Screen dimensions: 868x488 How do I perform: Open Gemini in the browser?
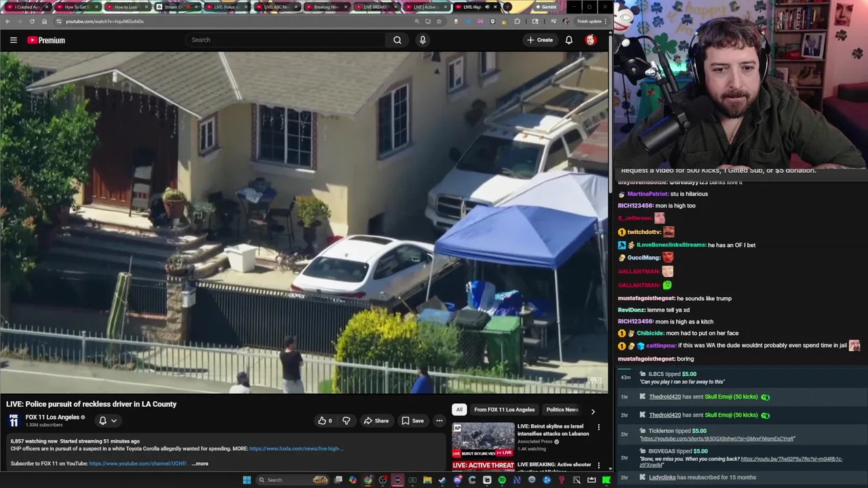[x=547, y=7]
